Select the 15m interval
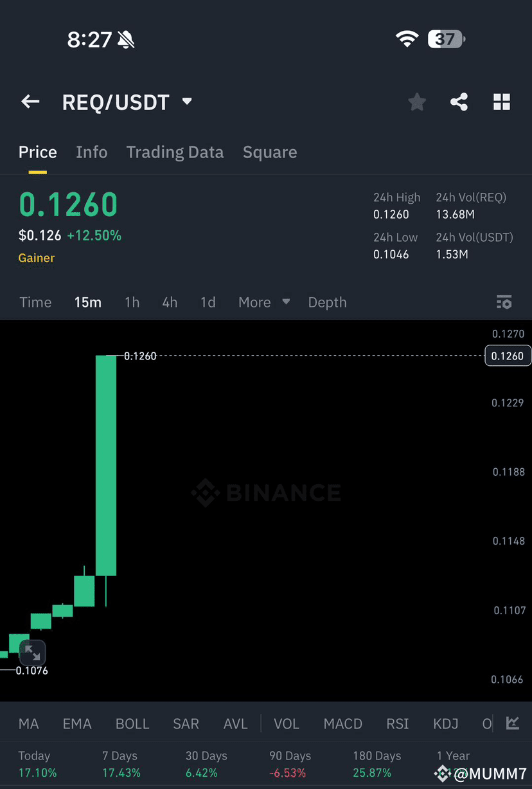 (87, 302)
